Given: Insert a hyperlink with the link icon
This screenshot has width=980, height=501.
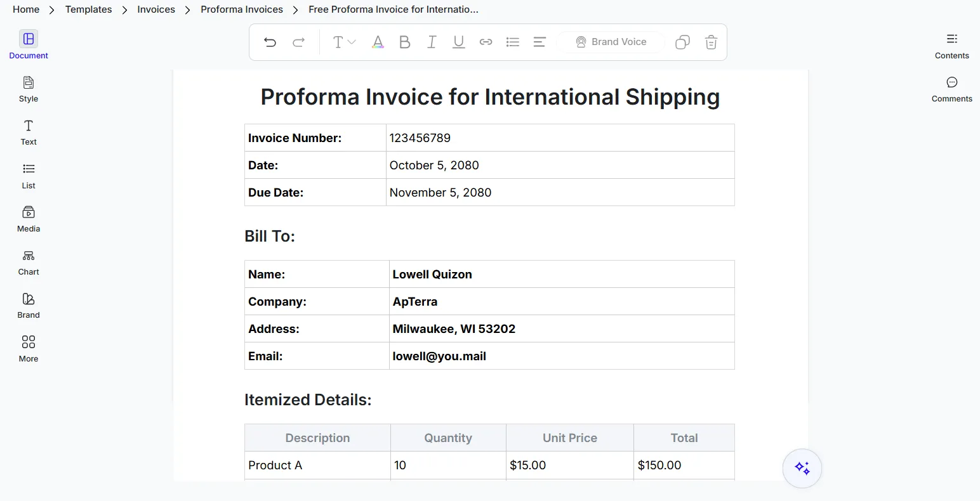Looking at the screenshot, I should [486, 42].
